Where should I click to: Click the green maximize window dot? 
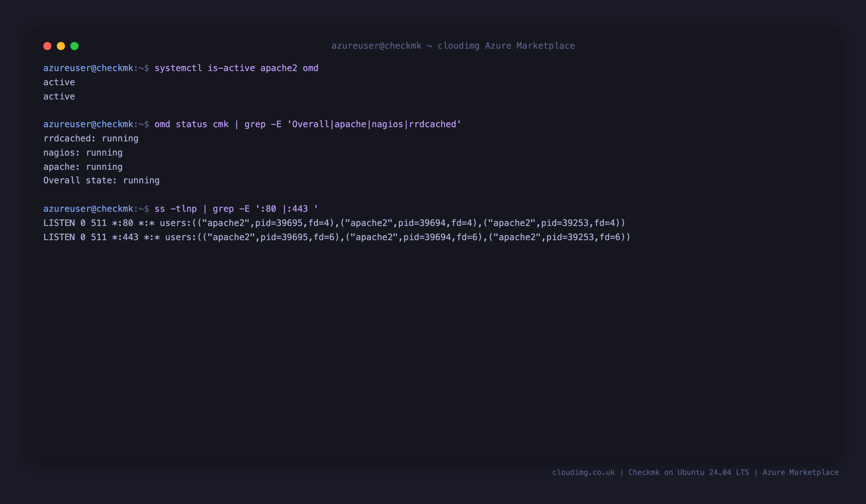tap(74, 46)
